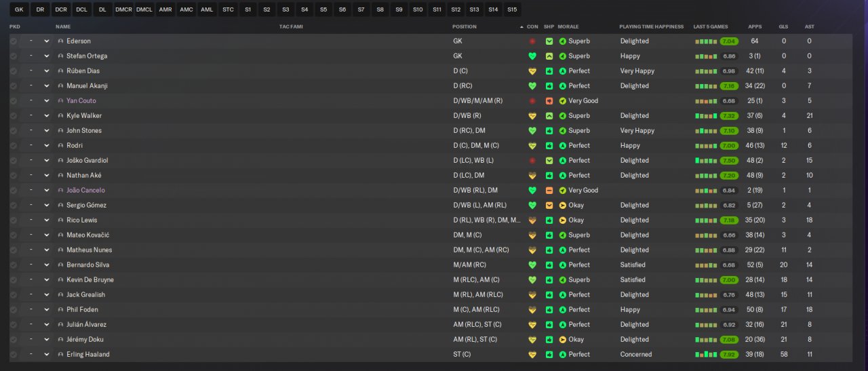Toggle the picked checkmark for Rico Lewis

click(x=14, y=220)
